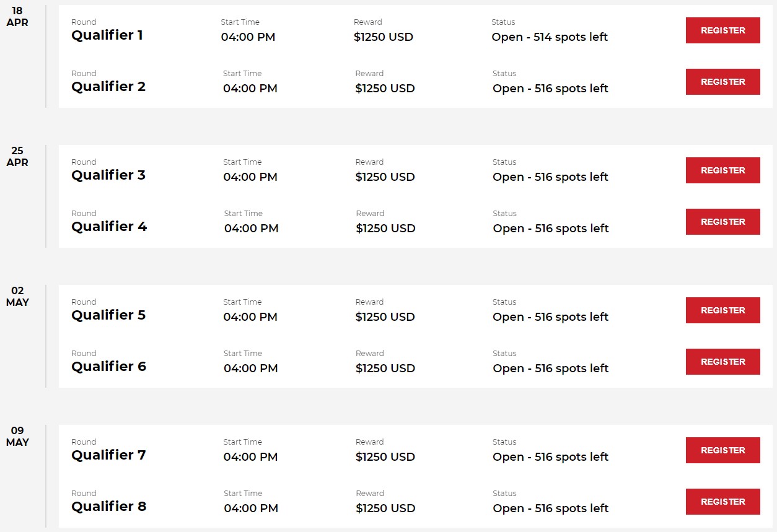Click the 25 APR date label
The image size is (777, 532).
(17, 157)
